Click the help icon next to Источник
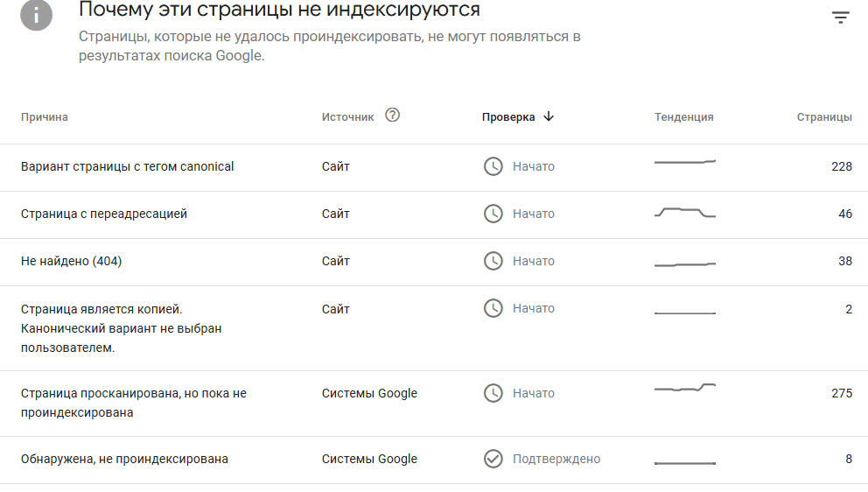This screenshot has width=868, height=492. pos(393,116)
